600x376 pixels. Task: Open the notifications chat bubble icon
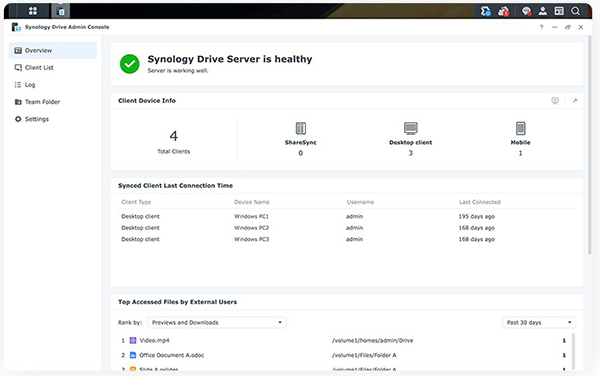[x=527, y=11]
